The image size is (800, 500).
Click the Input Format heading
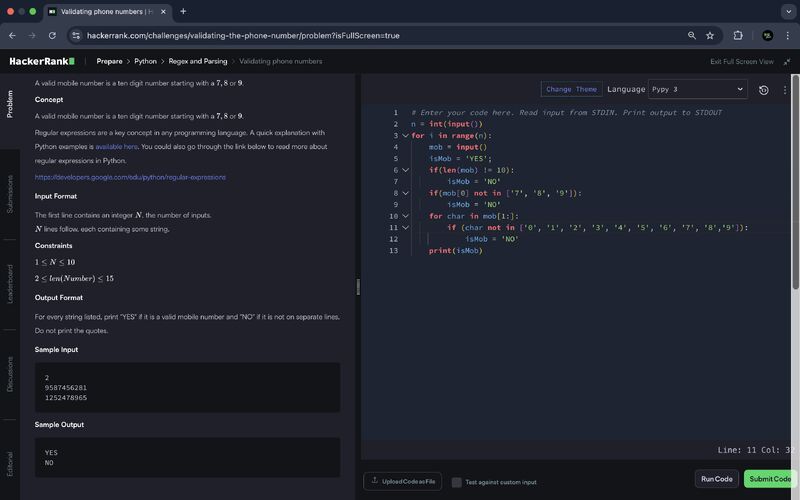pyautogui.click(x=56, y=196)
